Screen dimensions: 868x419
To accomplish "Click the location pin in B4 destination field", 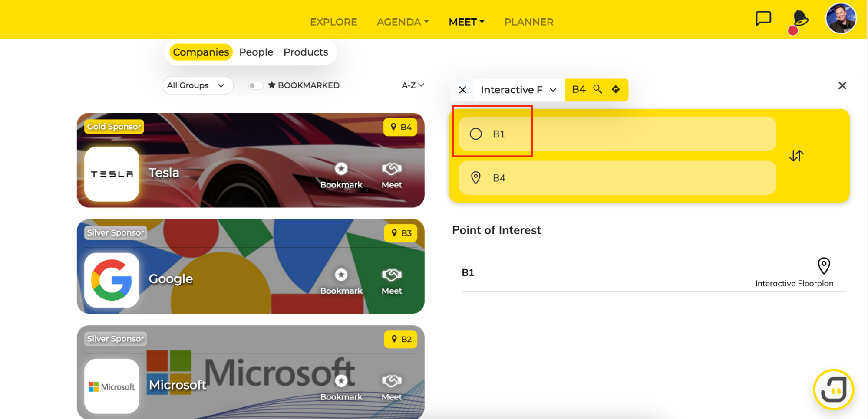I will point(476,178).
